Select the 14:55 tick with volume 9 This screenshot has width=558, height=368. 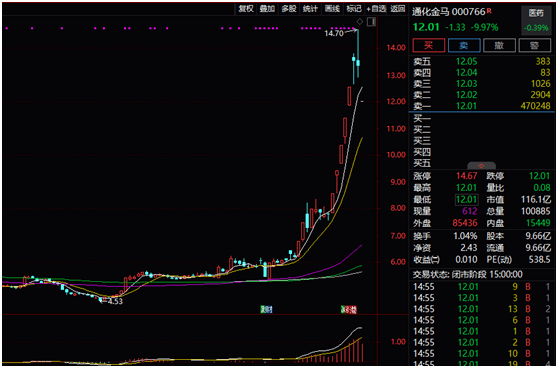point(481,286)
